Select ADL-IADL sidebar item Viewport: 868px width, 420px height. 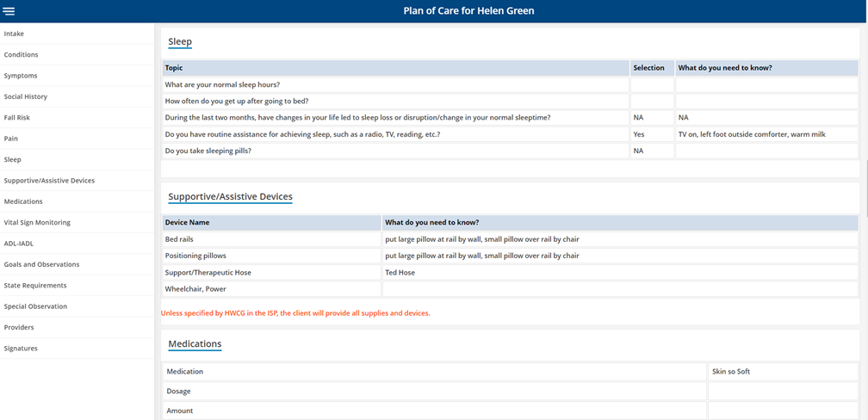pos(19,244)
